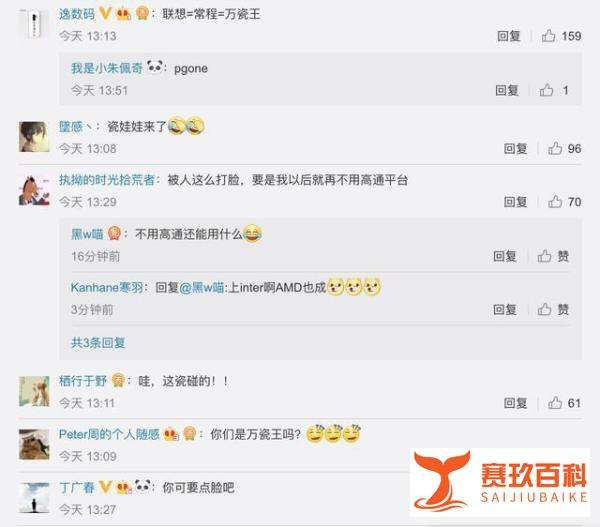Reply to 我是小朱佩奇's pgone comment
600x527 pixels.
click(x=507, y=90)
